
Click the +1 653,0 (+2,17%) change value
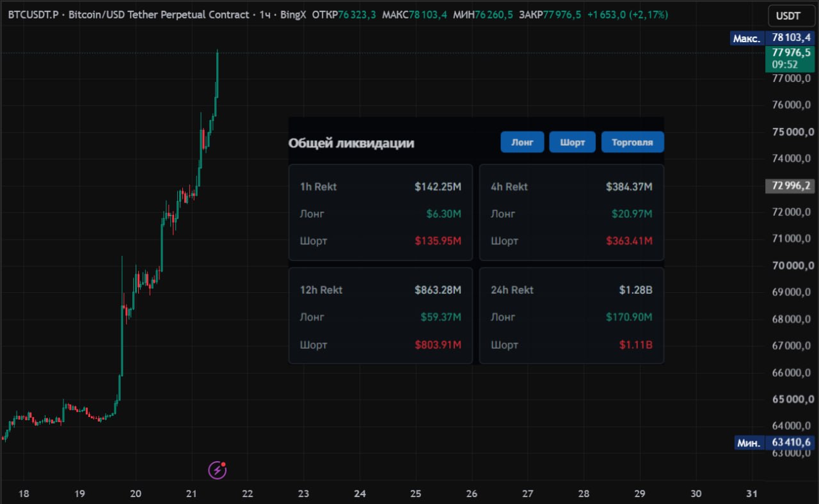tap(627, 14)
